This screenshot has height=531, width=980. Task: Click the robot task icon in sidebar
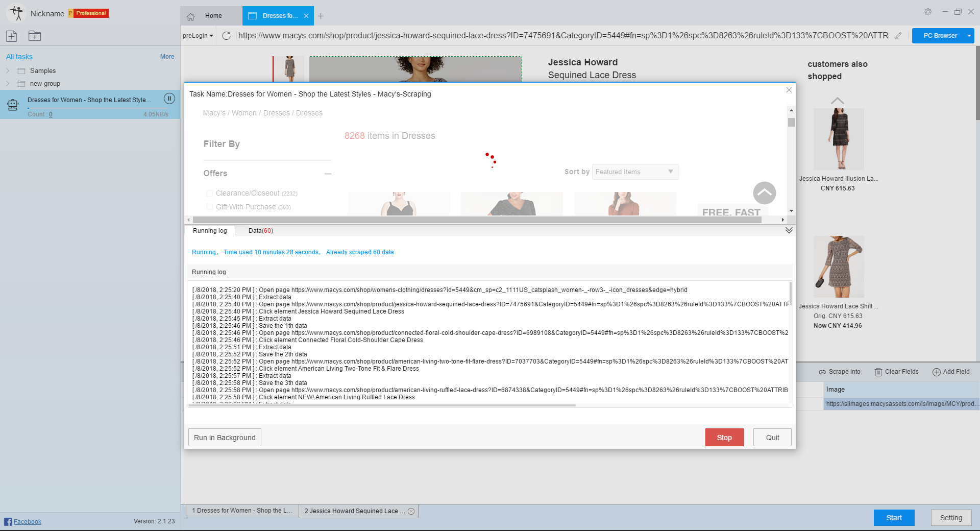pos(13,105)
